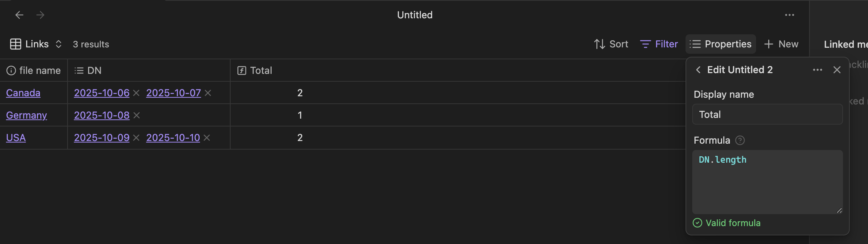This screenshot has height=244, width=868.
Task: Navigate forward with the right arrow
Action: pyautogui.click(x=40, y=15)
